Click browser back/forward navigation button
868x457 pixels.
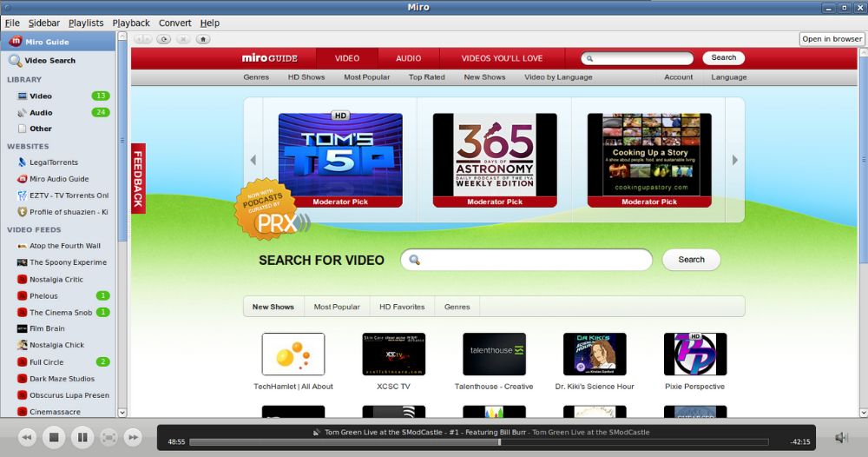click(x=143, y=39)
